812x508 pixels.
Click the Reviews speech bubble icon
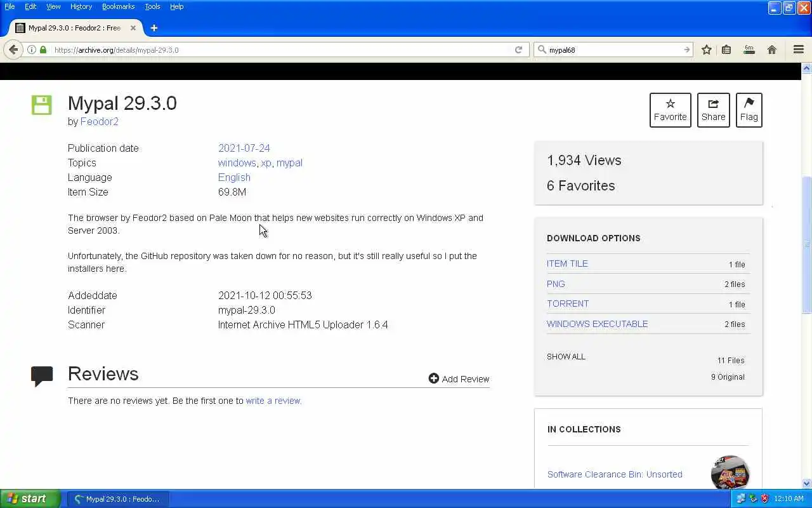42,376
